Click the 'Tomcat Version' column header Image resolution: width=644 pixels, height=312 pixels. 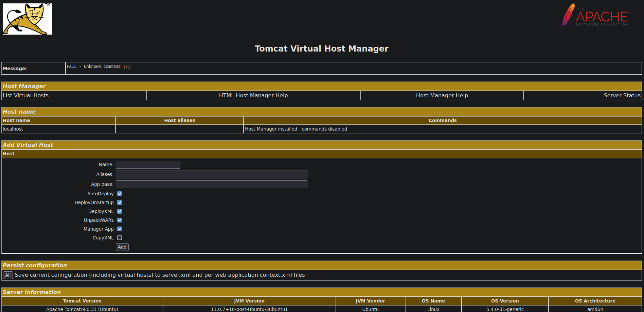coord(82,301)
